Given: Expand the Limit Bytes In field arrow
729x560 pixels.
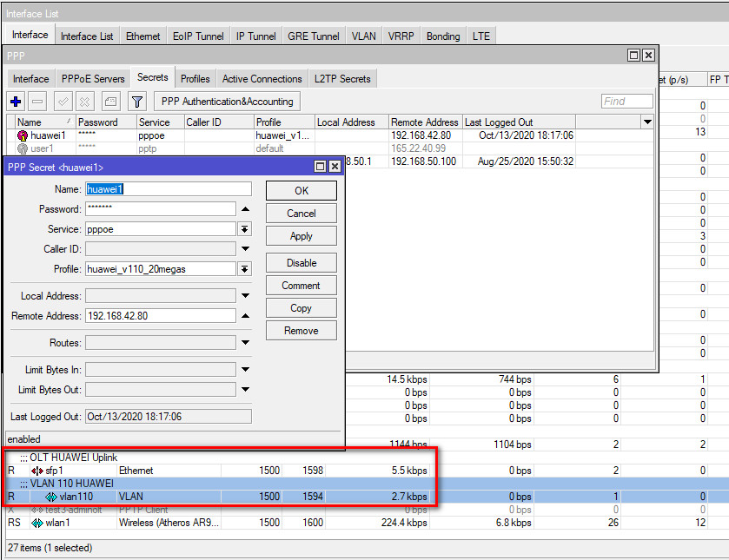Looking at the screenshot, I should (x=245, y=370).
